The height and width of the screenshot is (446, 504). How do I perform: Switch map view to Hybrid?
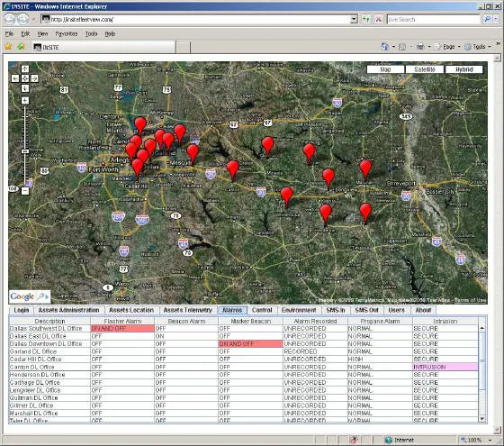(463, 69)
